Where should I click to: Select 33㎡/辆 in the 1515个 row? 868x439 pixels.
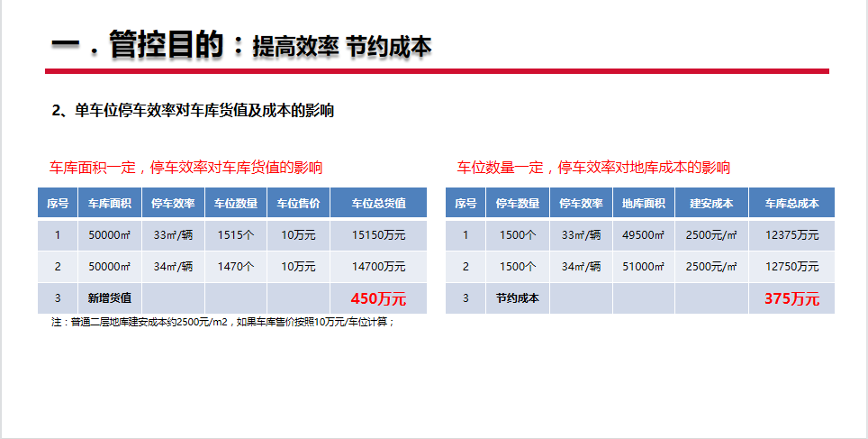173,235
